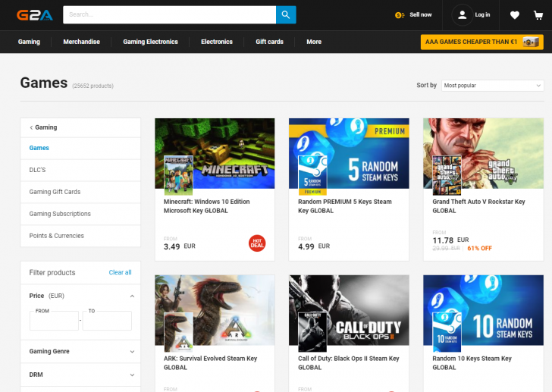Click the Black Ops II small box cover
552x392 pixels.
[x=312, y=332]
